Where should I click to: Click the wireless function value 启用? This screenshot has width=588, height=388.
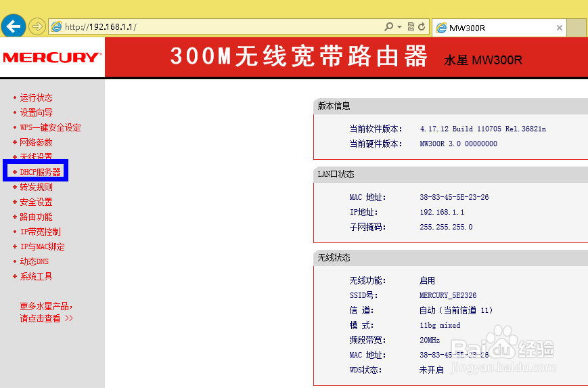point(427,281)
